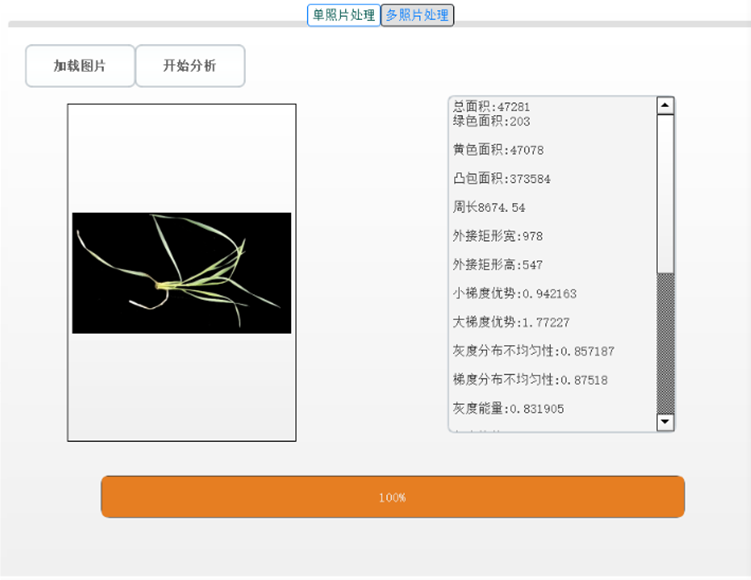
Task: Select the wheat plant image preview
Action: (x=181, y=273)
